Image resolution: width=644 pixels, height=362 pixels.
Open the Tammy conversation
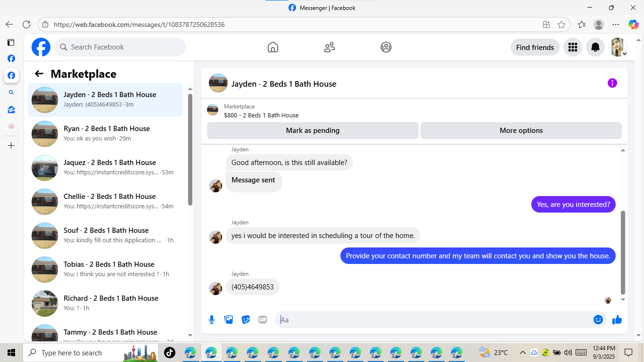(105, 332)
